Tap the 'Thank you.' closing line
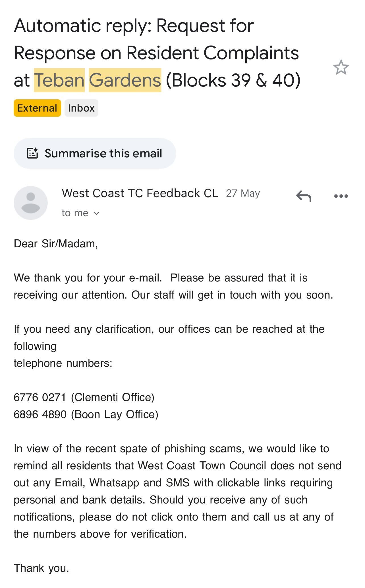 tap(42, 568)
